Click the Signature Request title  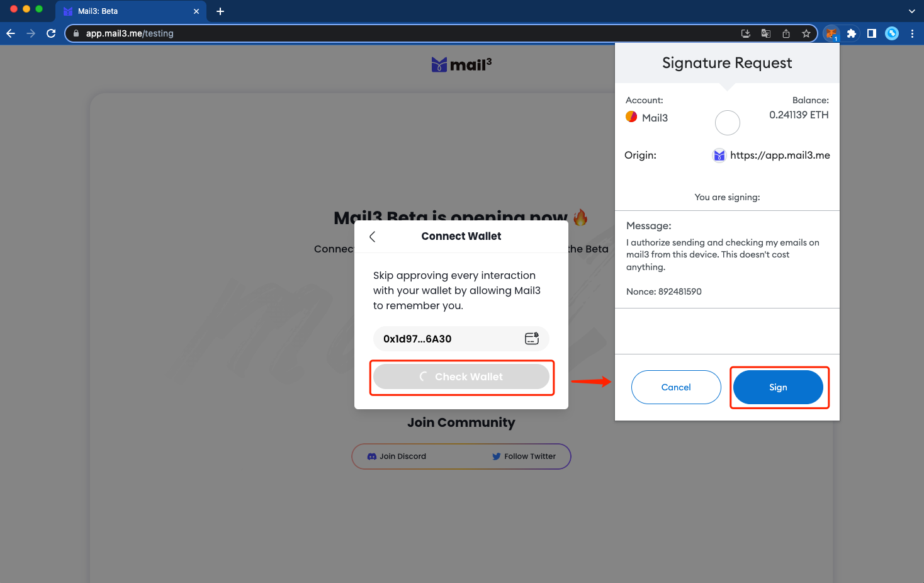pos(727,63)
